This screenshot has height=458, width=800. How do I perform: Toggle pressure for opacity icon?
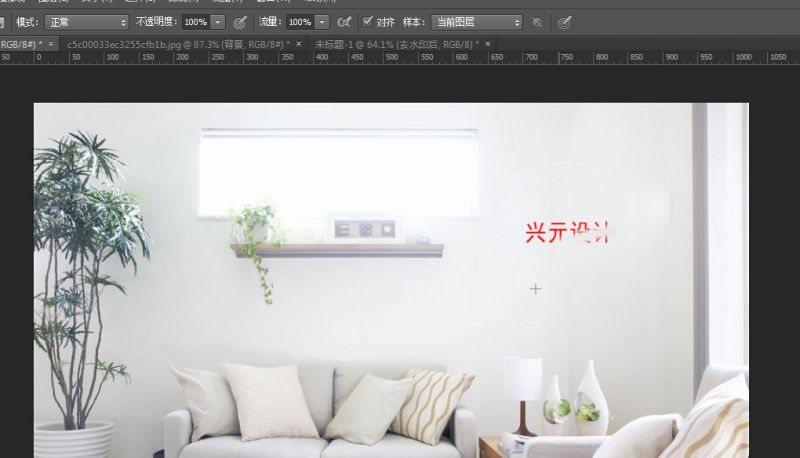(x=240, y=22)
